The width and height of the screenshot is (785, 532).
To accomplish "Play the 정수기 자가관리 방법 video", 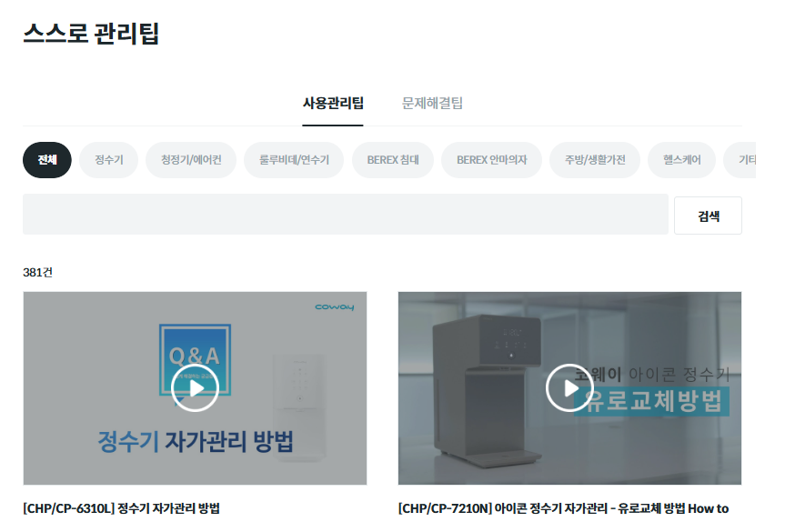I will point(195,388).
